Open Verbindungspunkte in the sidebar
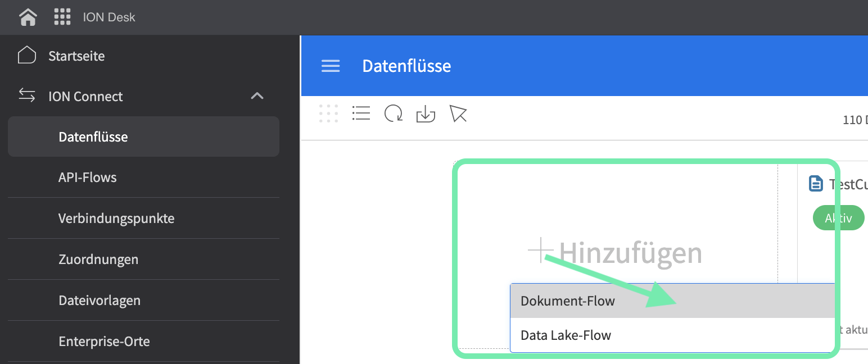This screenshot has height=364, width=868. point(116,219)
